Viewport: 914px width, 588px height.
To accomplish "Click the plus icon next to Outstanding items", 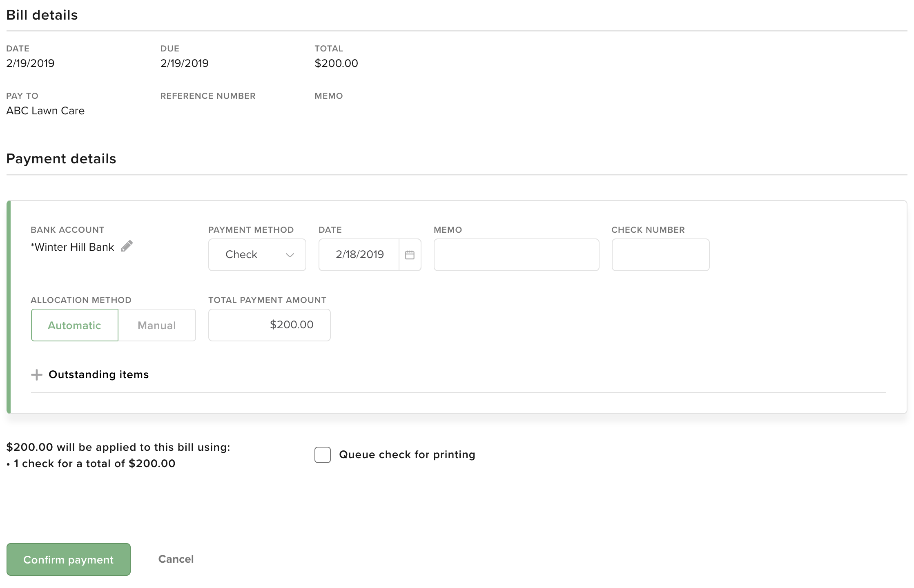I will coord(37,375).
